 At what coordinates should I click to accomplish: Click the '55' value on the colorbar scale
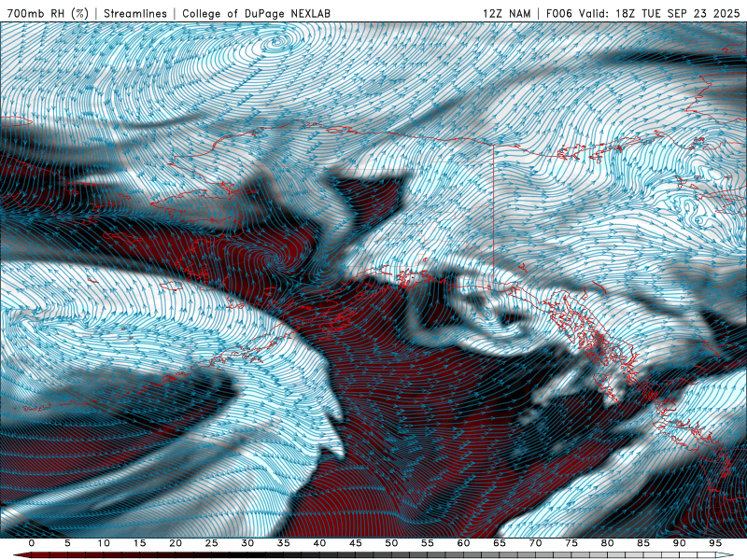(427, 543)
